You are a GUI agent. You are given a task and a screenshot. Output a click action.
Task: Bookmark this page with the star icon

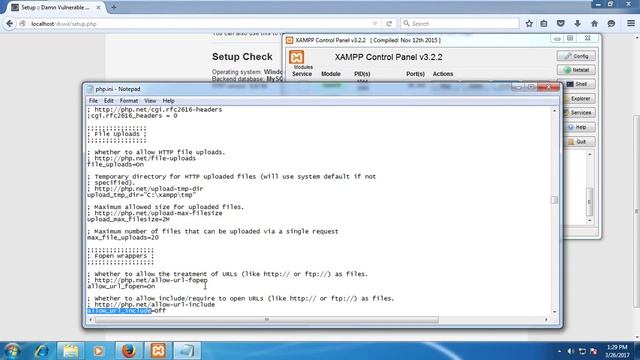pos(529,24)
